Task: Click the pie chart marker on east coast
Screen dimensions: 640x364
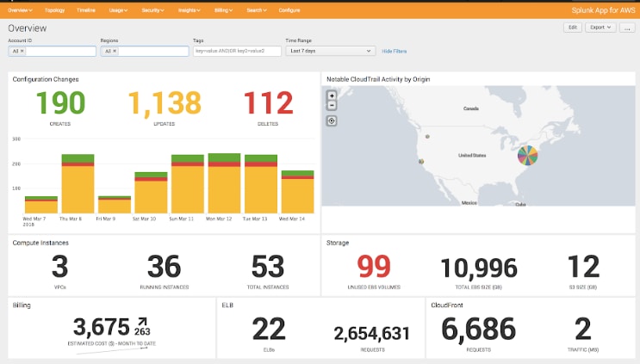Action: tap(527, 155)
